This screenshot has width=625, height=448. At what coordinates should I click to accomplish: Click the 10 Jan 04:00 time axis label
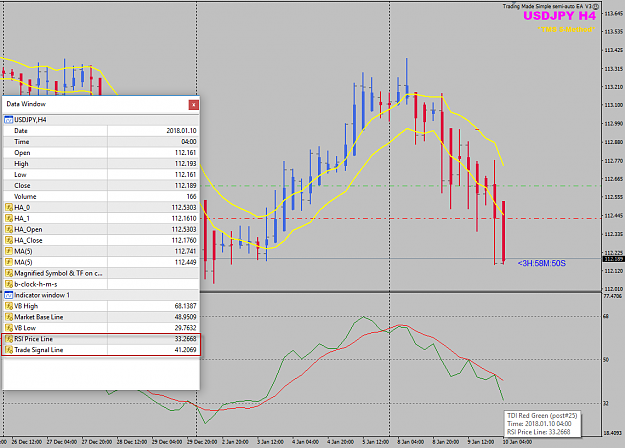[517, 442]
